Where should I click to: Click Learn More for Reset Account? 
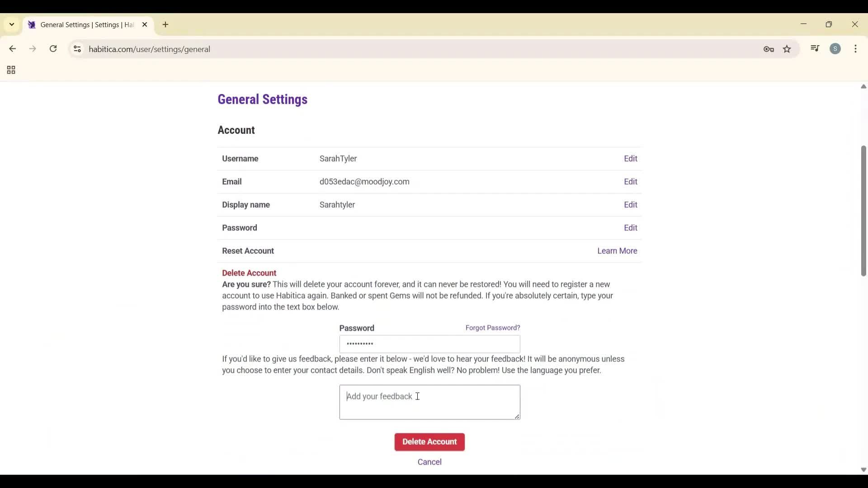[617, 251]
